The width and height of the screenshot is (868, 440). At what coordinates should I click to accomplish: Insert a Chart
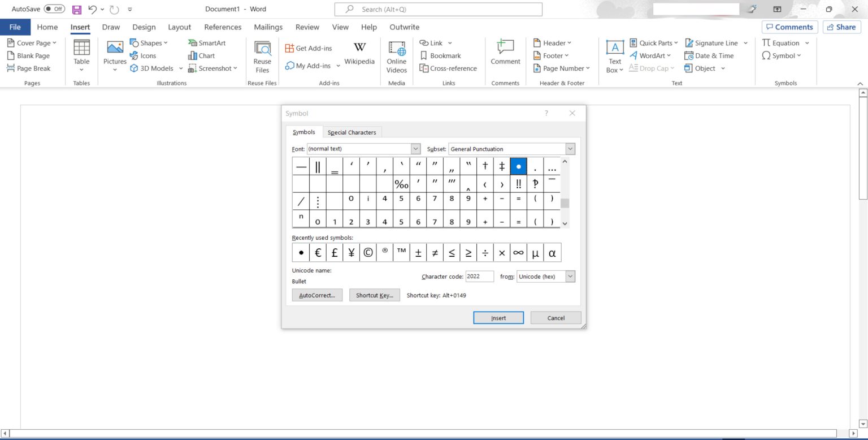click(201, 55)
